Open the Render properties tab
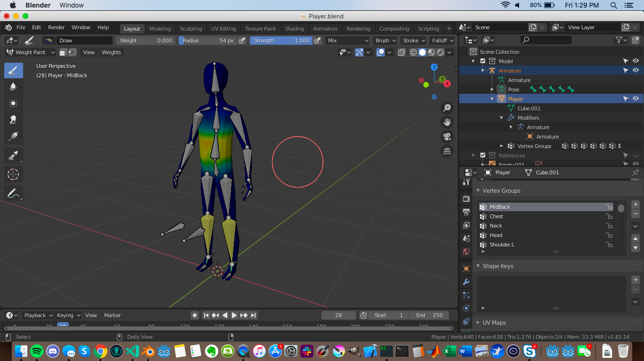The width and height of the screenshot is (644, 361). [466, 198]
